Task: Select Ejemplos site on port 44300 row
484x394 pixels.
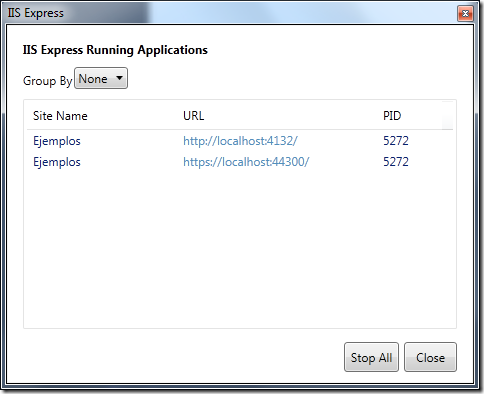Action: tap(240, 162)
